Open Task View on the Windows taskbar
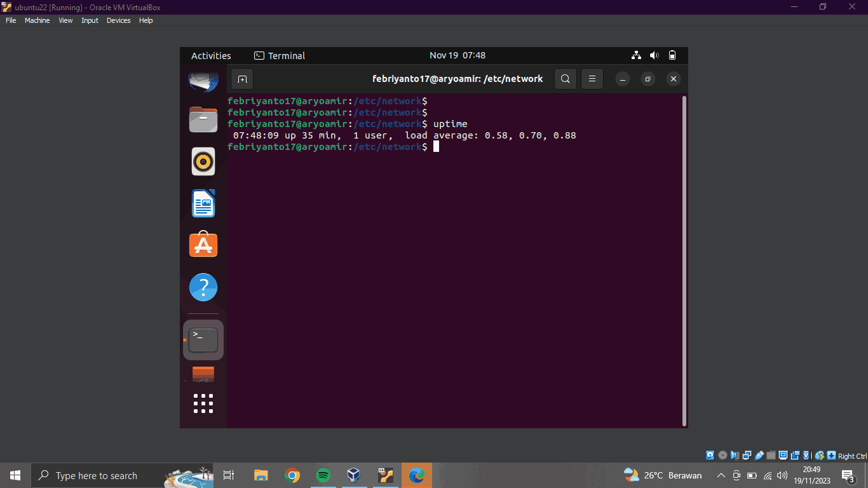This screenshot has height=488, width=868. (x=229, y=475)
